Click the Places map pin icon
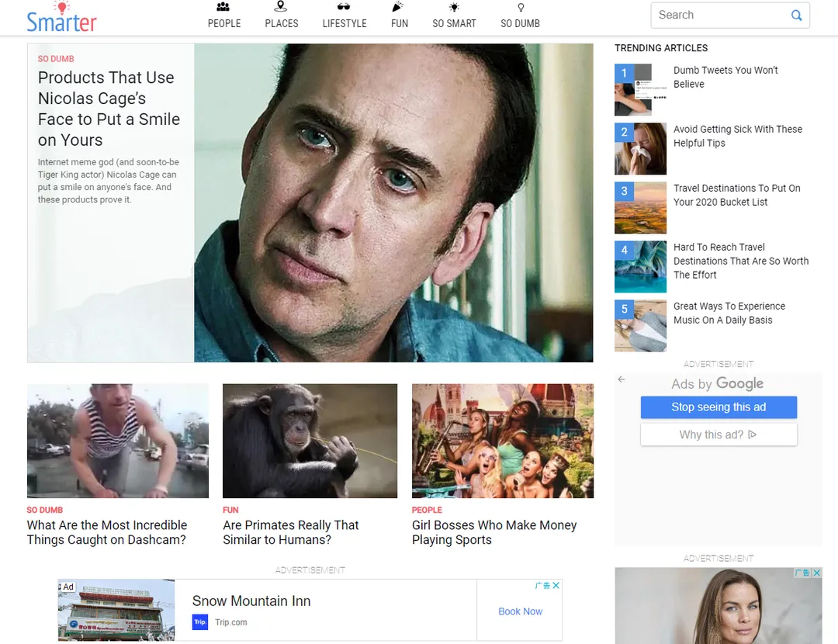This screenshot has height=644, width=838. (281, 6)
